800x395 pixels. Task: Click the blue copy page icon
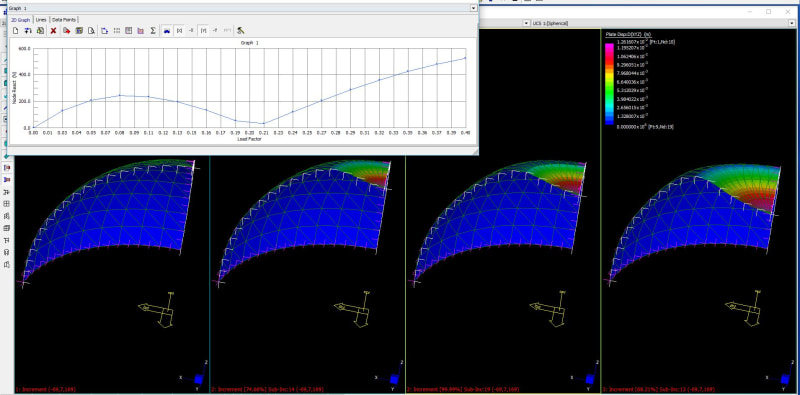point(105,31)
